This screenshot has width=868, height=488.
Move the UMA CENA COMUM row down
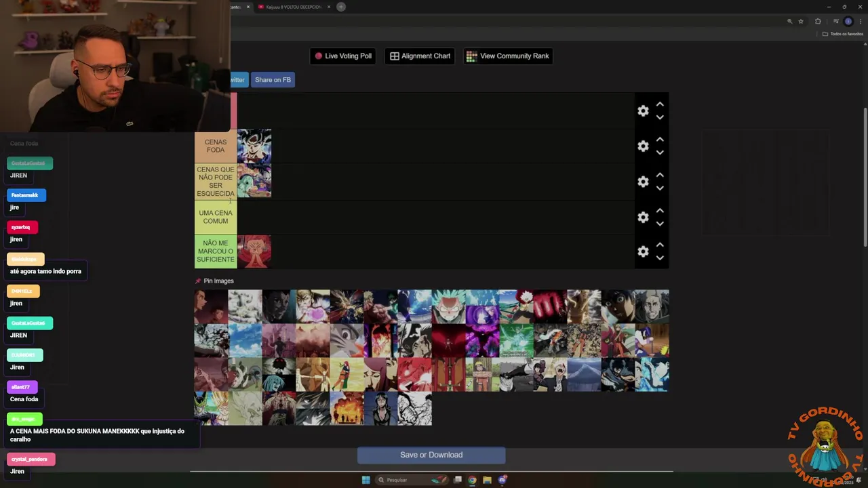(660, 224)
